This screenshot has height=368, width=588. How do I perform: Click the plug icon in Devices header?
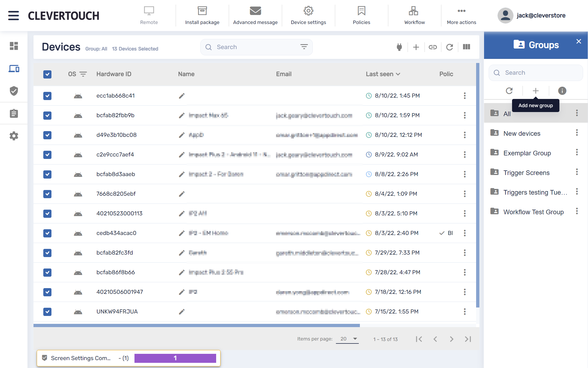[x=399, y=47]
